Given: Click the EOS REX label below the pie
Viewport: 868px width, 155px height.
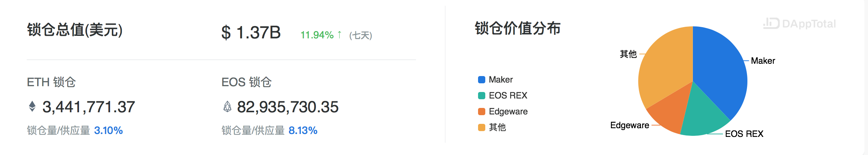Looking at the screenshot, I should (744, 134).
